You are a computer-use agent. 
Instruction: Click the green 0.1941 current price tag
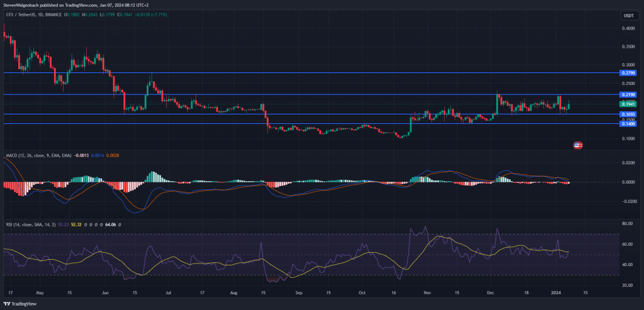(x=627, y=104)
